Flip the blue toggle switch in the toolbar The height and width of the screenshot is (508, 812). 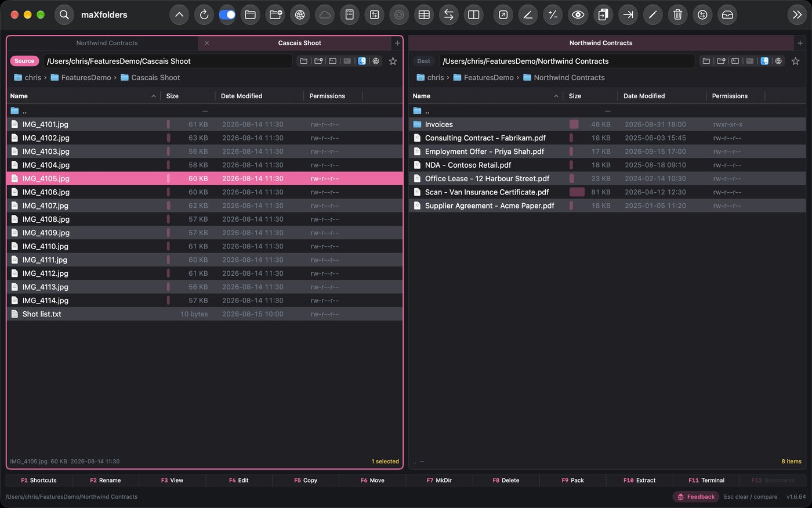(227, 15)
